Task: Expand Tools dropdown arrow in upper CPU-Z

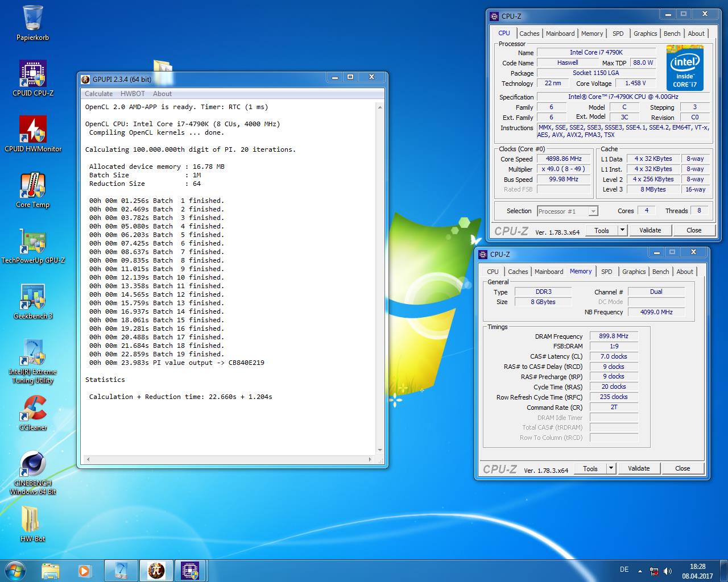Action: click(x=622, y=230)
